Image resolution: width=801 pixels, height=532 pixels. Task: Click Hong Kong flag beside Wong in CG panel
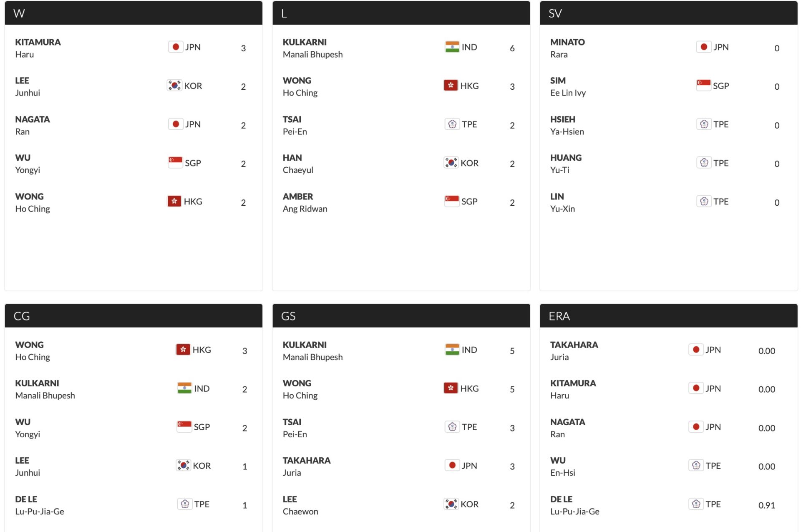click(x=183, y=350)
